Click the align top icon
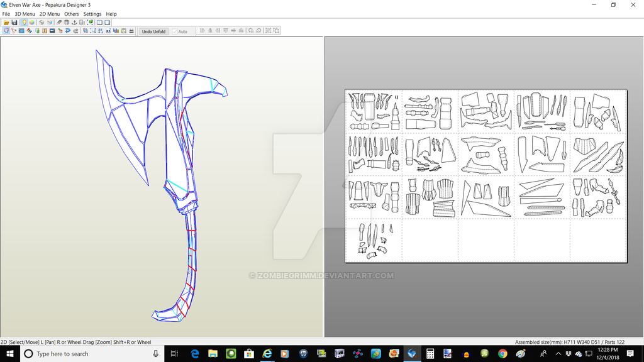Viewport: 644px width, 362px height. pyautogui.click(x=226, y=31)
